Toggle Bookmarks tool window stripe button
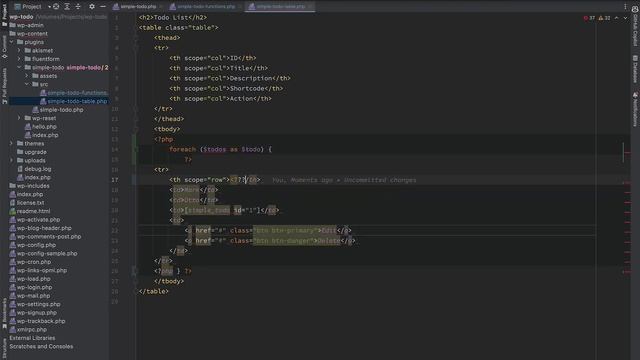The height and width of the screenshot is (360, 640). (x=4, y=313)
